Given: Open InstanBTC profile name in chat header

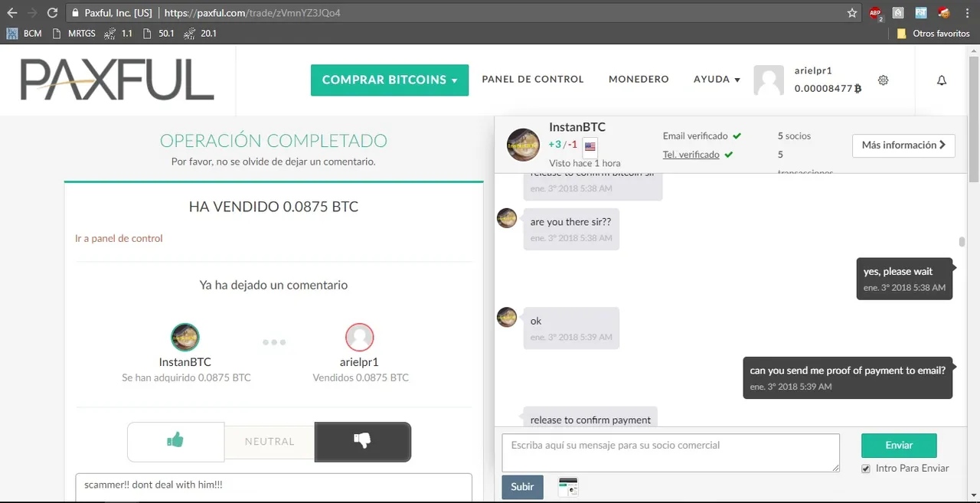Looking at the screenshot, I should point(577,128).
